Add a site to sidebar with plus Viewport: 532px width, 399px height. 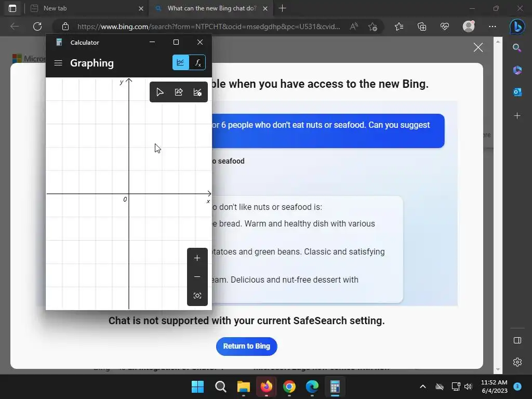coord(517,116)
